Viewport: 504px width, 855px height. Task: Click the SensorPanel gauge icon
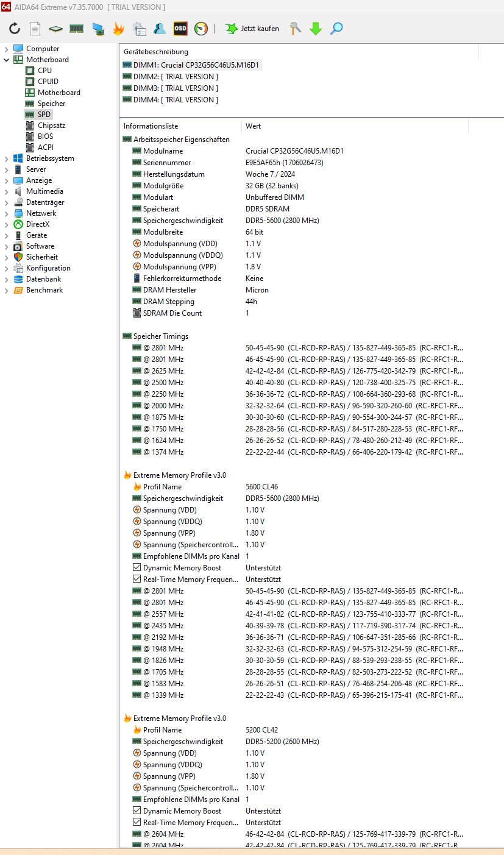coord(201,29)
